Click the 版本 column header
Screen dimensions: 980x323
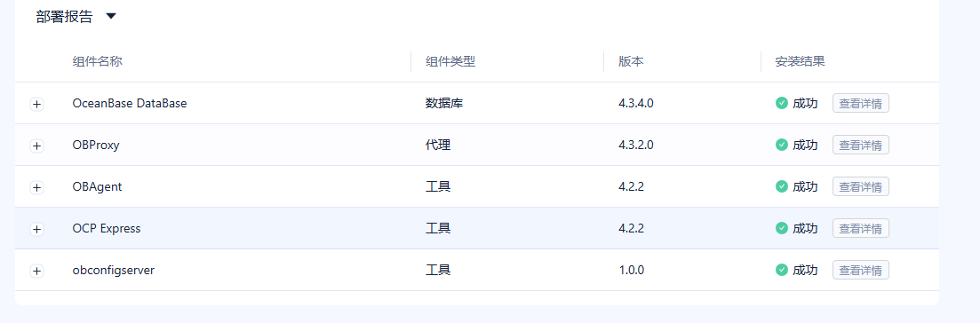point(631,61)
